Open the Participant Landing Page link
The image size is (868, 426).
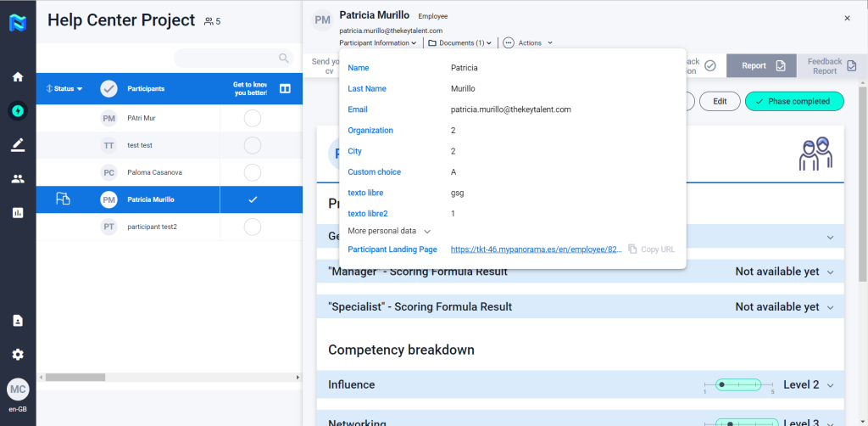click(536, 249)
